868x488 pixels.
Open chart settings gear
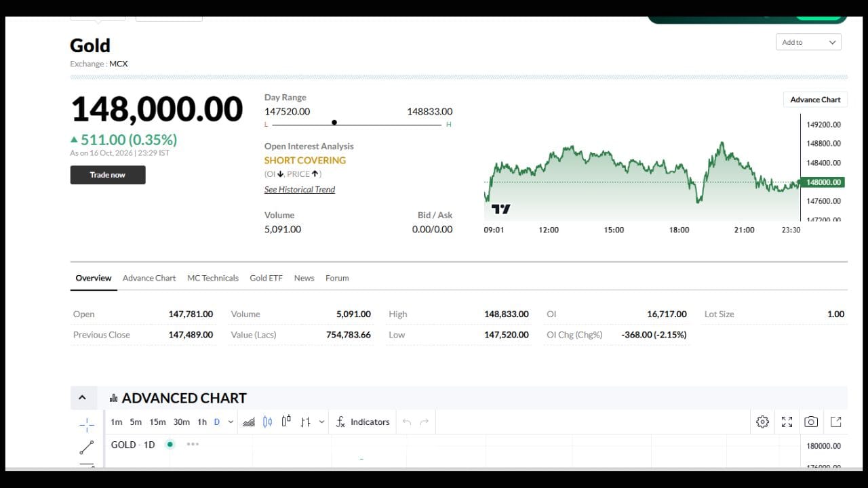762,422
